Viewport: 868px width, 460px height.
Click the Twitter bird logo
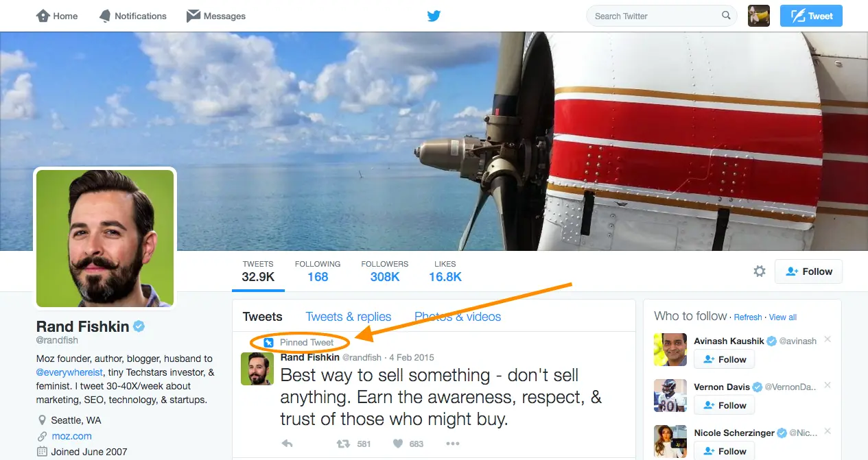point(434,16)
